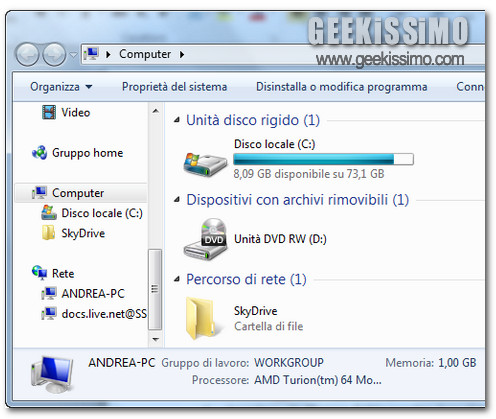Click the sidebar scrollbar down arrow
The height and width of the screenshot is (419, 496).
(155, 339)
